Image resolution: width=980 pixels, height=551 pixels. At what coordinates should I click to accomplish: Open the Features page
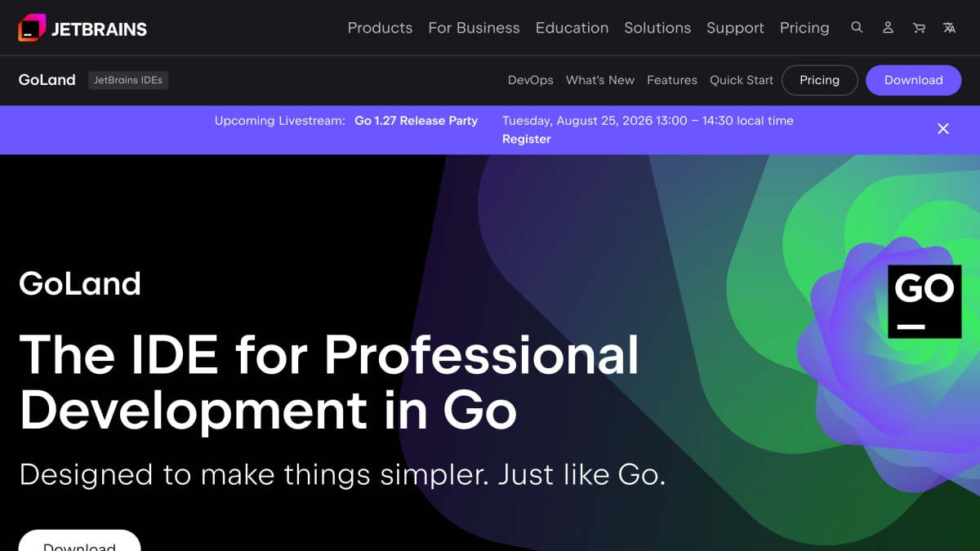pos(672,80)
